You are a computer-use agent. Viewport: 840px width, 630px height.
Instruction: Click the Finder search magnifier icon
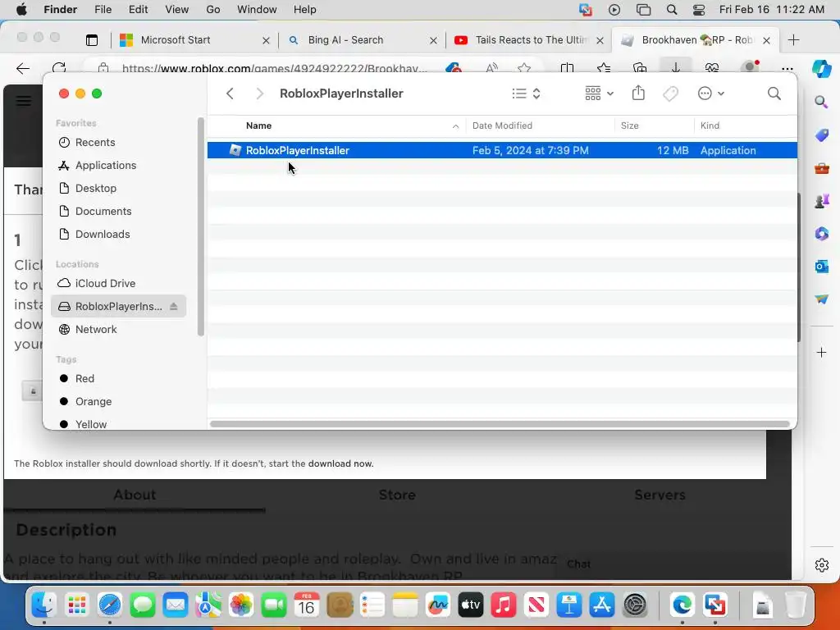[774, 94]
